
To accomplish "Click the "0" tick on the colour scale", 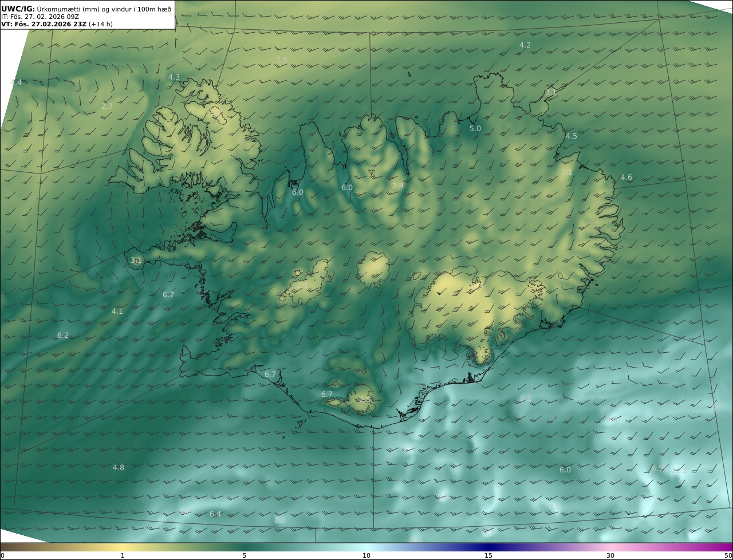I will point(2,555).
